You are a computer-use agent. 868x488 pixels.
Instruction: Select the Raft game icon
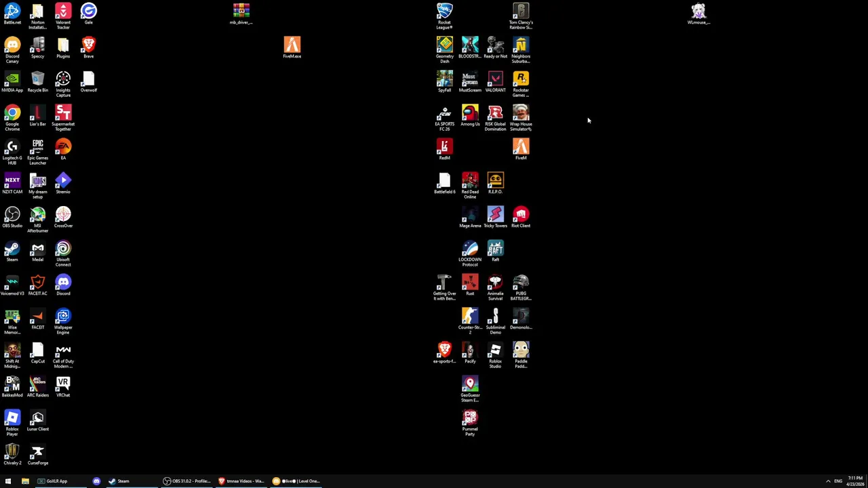(495, 251)
